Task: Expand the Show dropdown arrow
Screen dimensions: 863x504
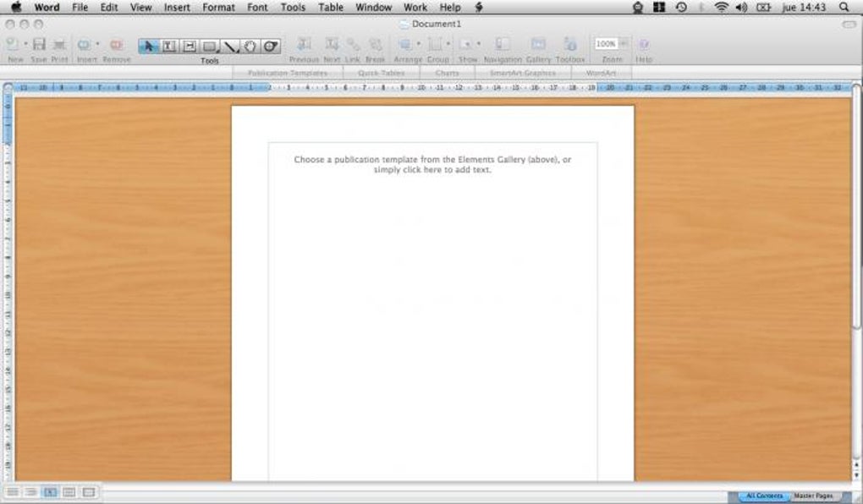Action: [478, 44]
